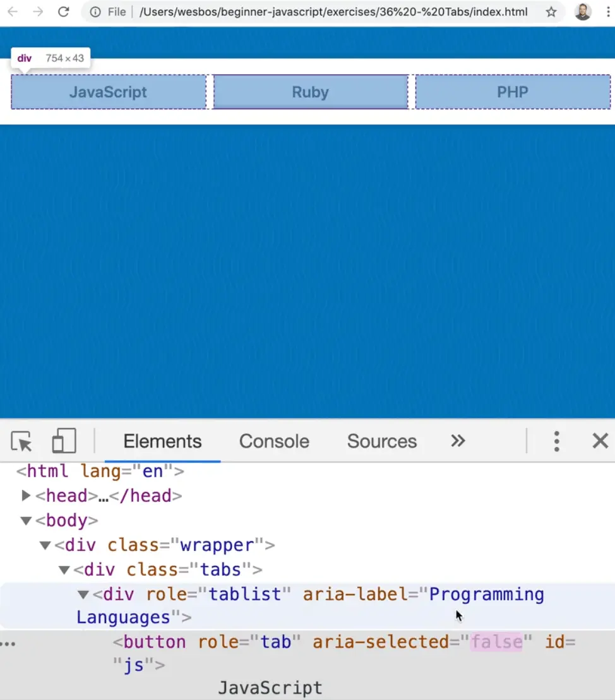Activate the inspect element picker tool

[x=22, y=441]
